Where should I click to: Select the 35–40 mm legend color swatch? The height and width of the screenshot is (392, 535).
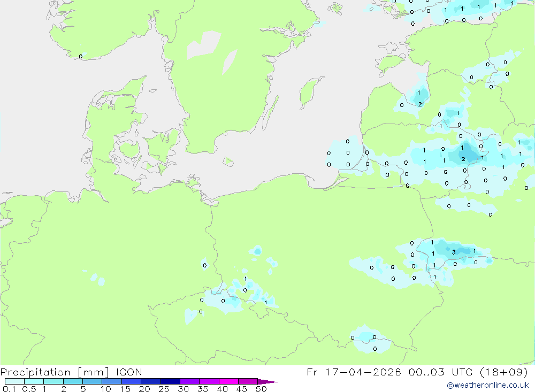[209, 381]
